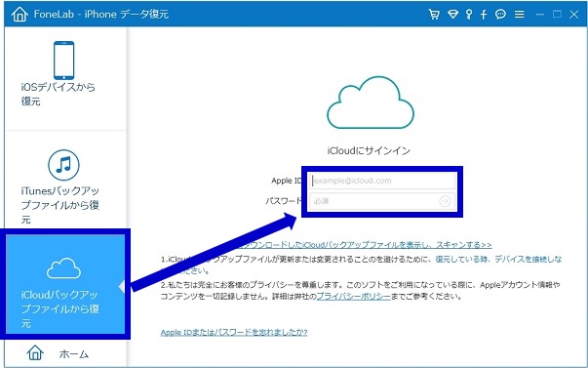The width and height of the screenshot is (588, 368).
Task: Minimize the FoneLab window
Action: point(540,15)
